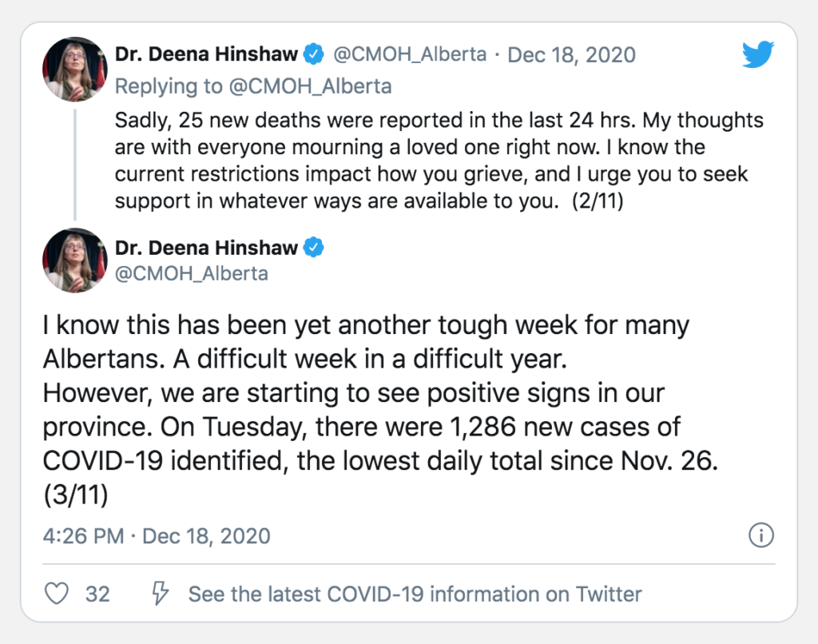The height and width of the screenshot is (644, 818).
Task: Open "See the latest COVID-19 information on Twitter"
Action: [x=415, y=594]
